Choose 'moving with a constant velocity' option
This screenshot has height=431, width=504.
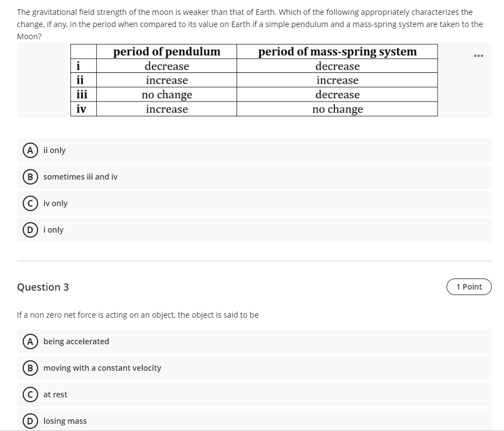point(254,368)
